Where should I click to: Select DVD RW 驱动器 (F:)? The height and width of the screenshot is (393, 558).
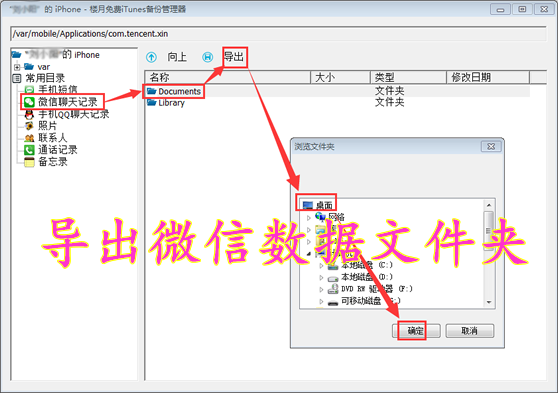coord(377,289)
